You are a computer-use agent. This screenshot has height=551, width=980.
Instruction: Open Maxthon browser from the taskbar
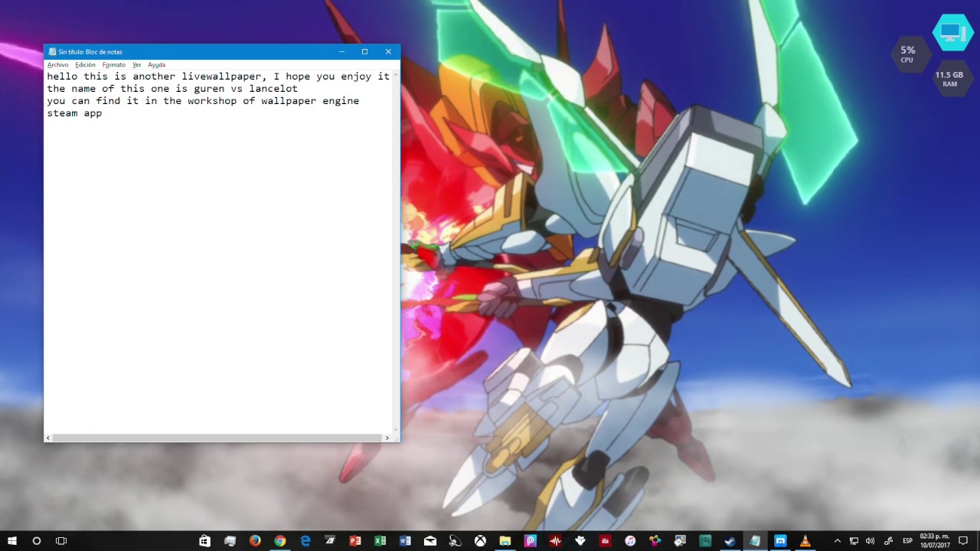coord(780,541)
